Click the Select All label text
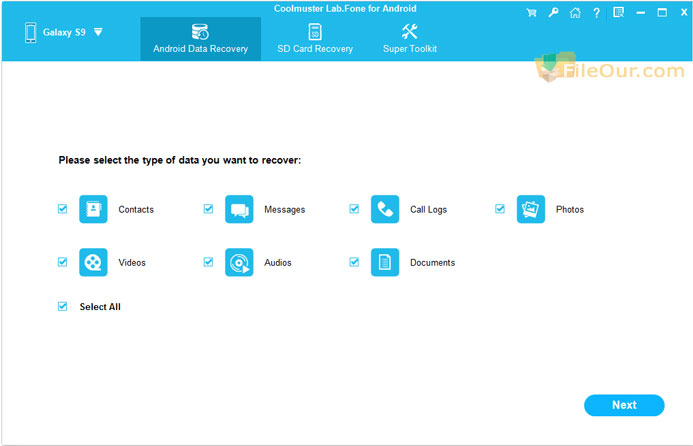 pos(100,307)
